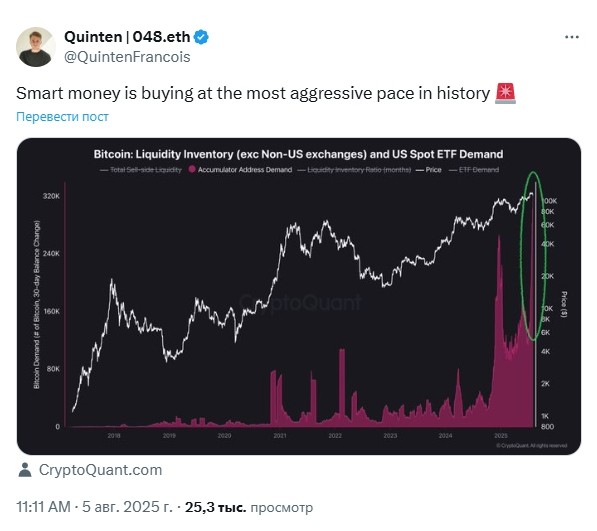The height and width of the screenshot is (531, 597).
Task: Toggle Liquidity Inventory Ratio legend entry
Action: click(x=354, y=170)
